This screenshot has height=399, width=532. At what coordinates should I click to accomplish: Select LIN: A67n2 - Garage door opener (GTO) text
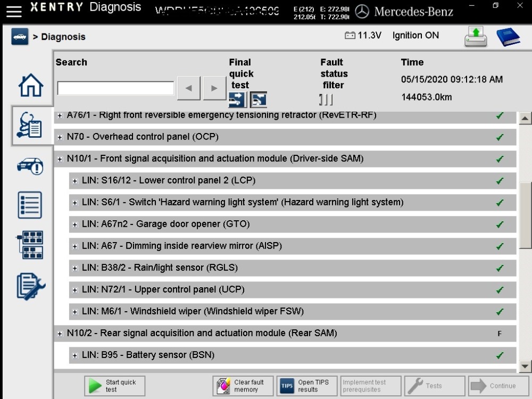coord(166,224)
